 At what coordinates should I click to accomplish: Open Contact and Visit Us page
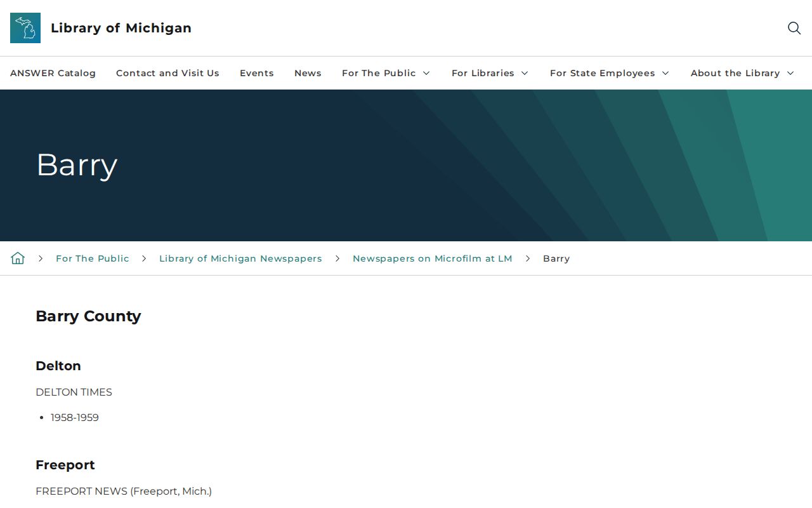click(167, 73)
